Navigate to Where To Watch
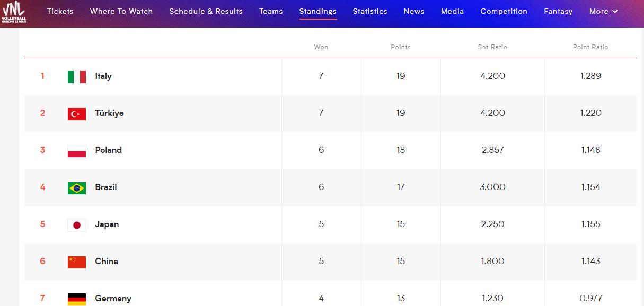The width and height of the screenshot is (644, 306). (x=121, y=11)
